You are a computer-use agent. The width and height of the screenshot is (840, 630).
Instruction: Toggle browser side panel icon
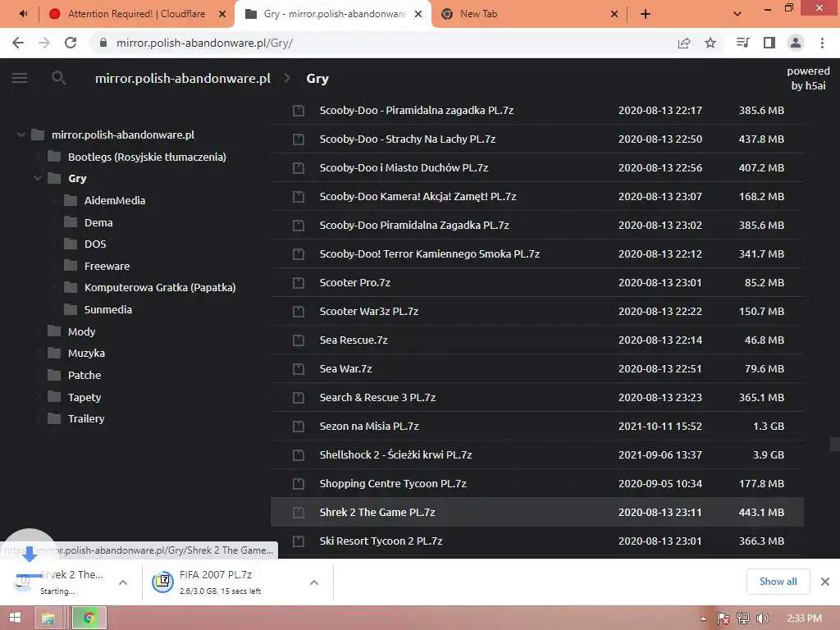(x=769, y=43)
